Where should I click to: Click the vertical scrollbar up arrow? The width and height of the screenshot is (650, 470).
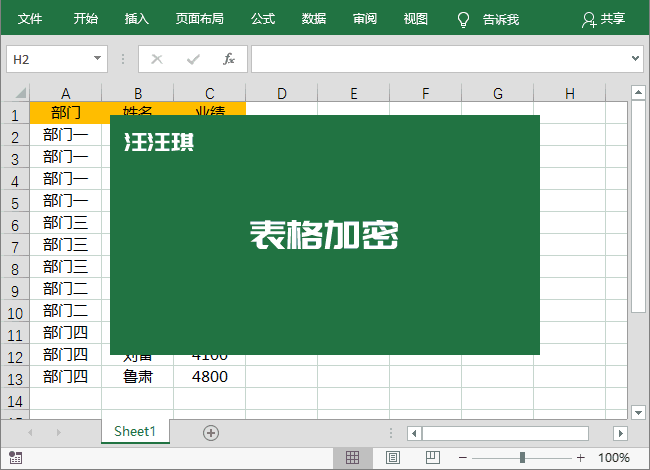point(638,92)
